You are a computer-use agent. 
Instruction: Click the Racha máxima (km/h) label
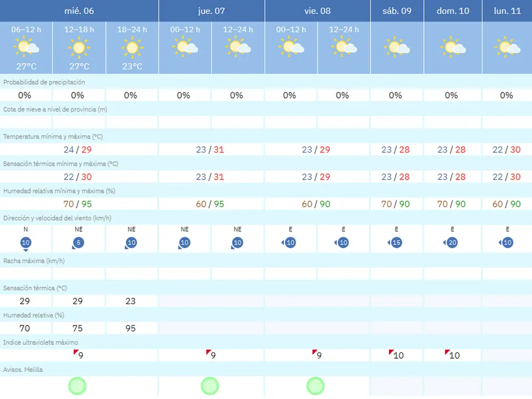[34, 260]
